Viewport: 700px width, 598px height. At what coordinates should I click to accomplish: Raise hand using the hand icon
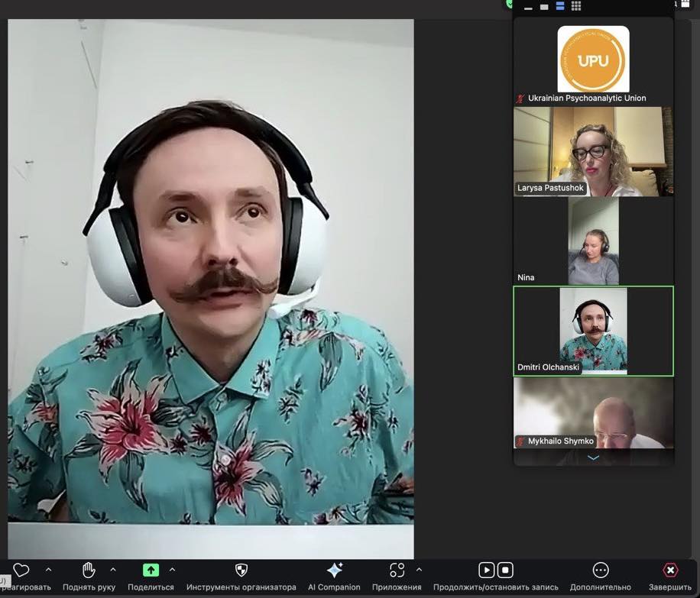[89, 570]
